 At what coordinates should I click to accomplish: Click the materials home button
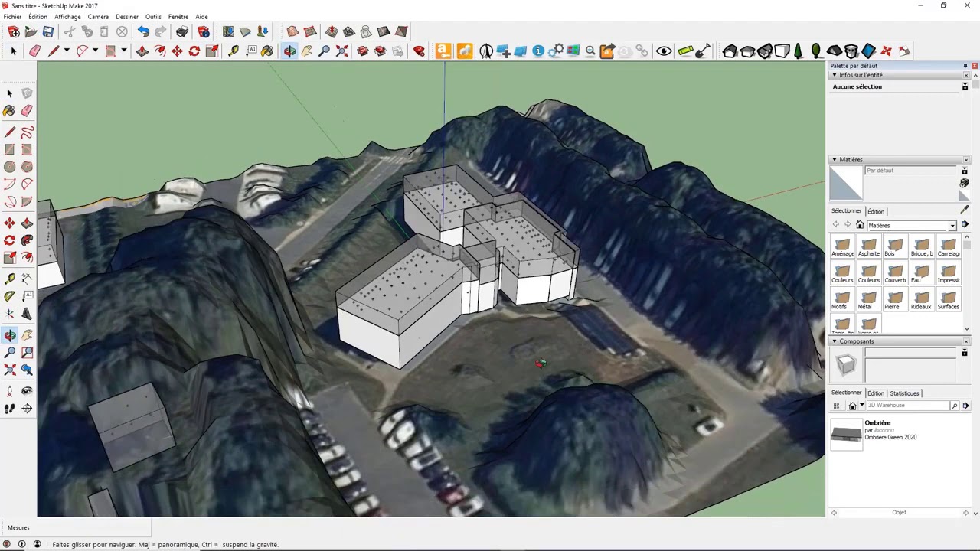860,225
